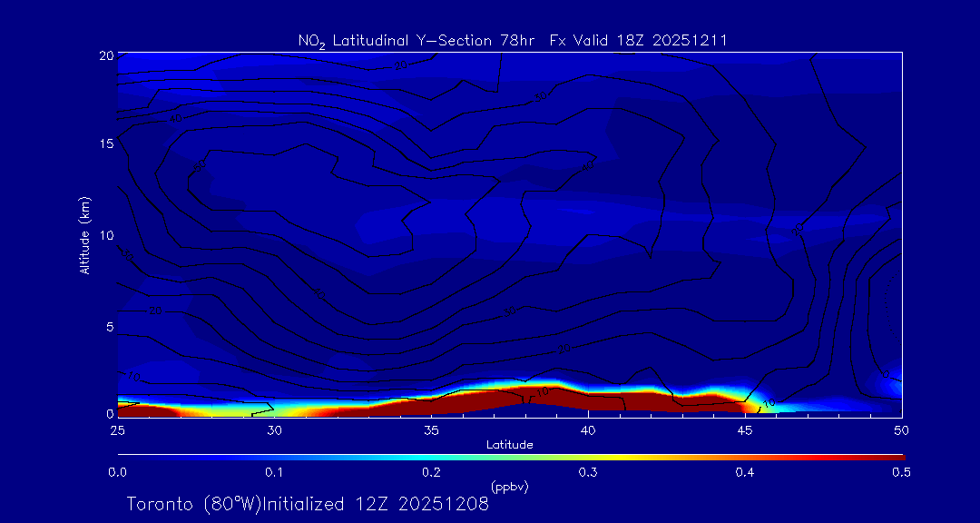Screen dimensions: 980x523
Task: Click altitude axis tick label 5
Action: (108, 327)
